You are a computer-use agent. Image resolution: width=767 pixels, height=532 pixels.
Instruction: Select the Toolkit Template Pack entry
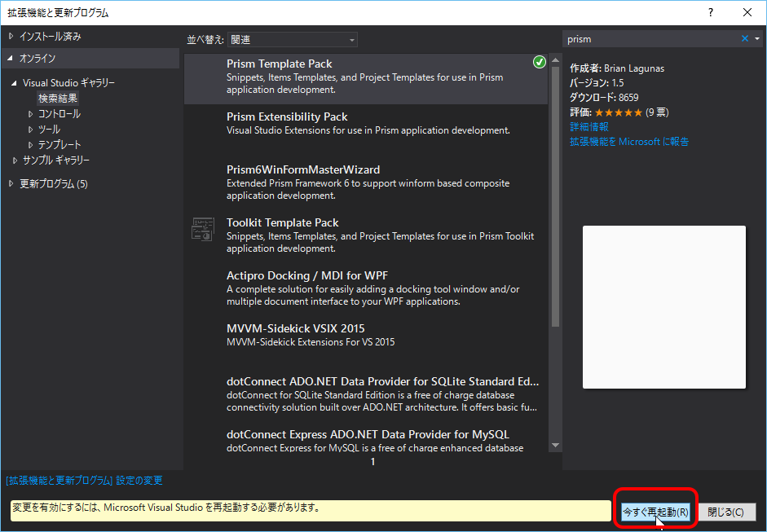point(366,236)
